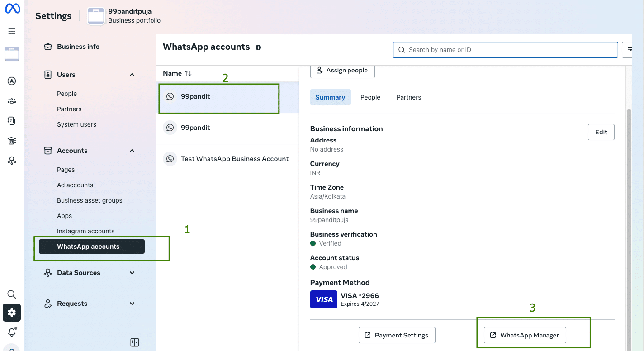Open System users in sidebar
Image resolution: width=644 pixels, height=351 pixels.
(76, 124)
